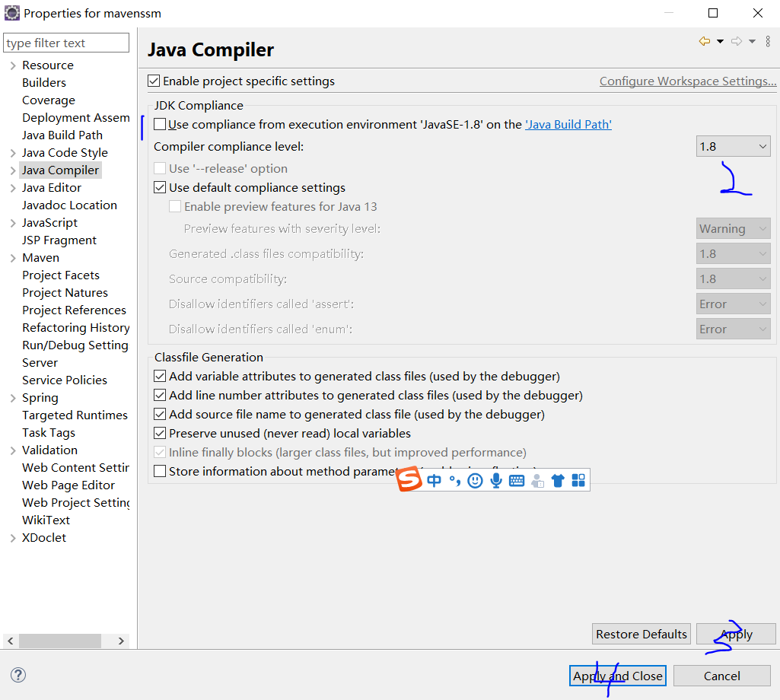Screen dimensions: 780x700
Task: Toggle Add line number attributes checkbox
Action: 160,395
